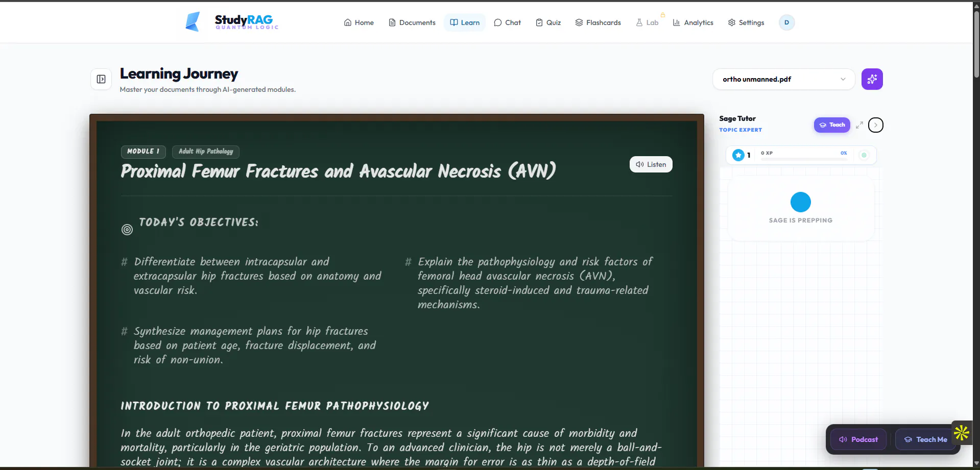The width and height of the screenshot is (980, 470).
Task: Click objective starting "Synthesize management plans"
Action: (255, 345)
